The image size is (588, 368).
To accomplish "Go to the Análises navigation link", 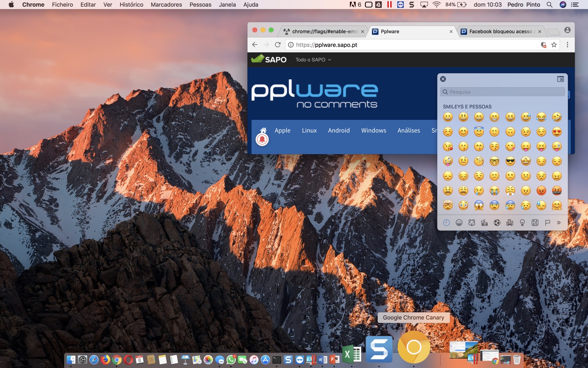I will [x=408, y=130].
